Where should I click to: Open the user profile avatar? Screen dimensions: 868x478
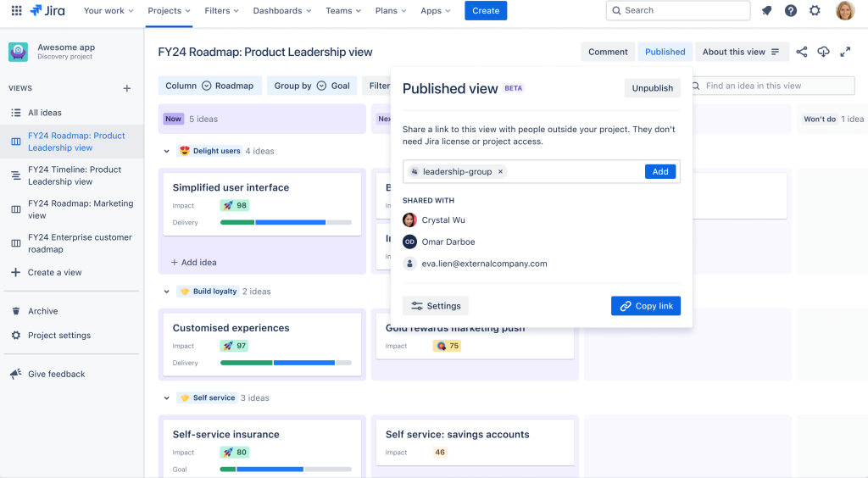tap(845, 10)
